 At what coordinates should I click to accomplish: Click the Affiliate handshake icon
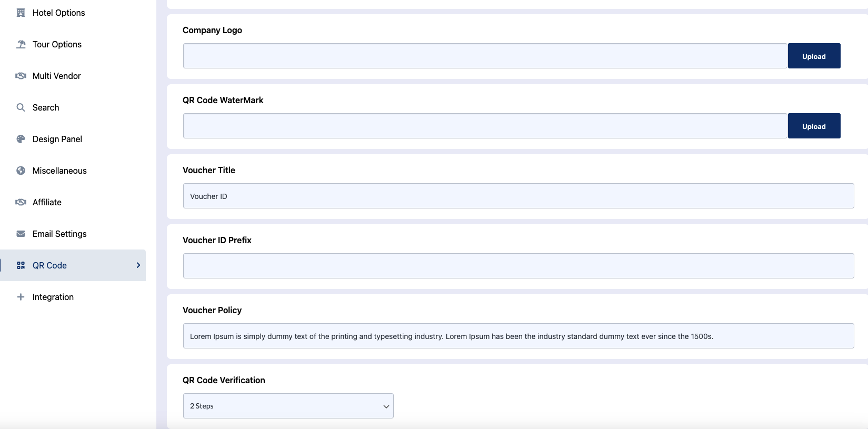click(21, 202)
